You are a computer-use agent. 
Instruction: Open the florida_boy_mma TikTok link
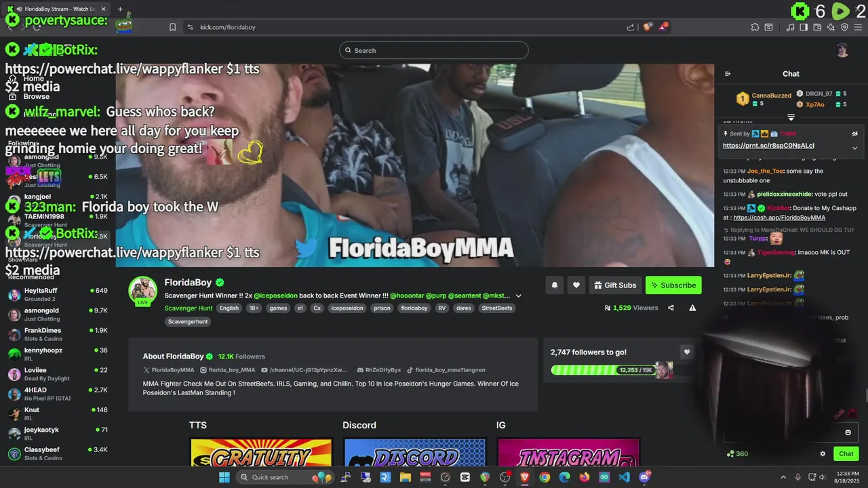click(446, 370)
